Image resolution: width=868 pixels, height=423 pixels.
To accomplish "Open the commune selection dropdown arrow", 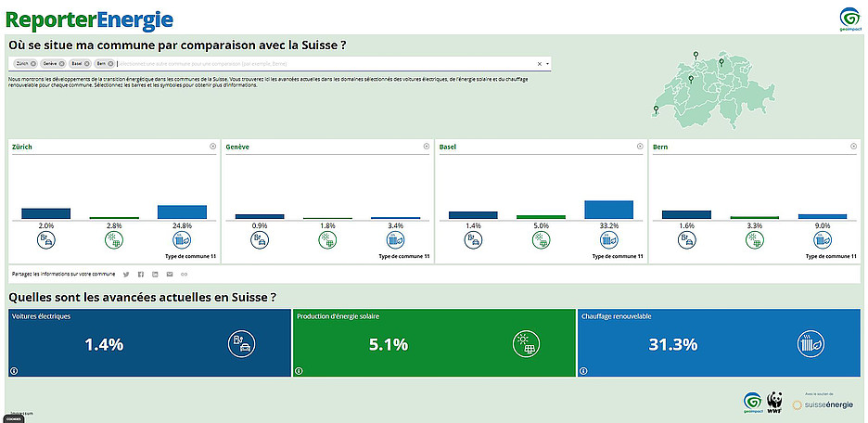I will (x=548, y=64).
